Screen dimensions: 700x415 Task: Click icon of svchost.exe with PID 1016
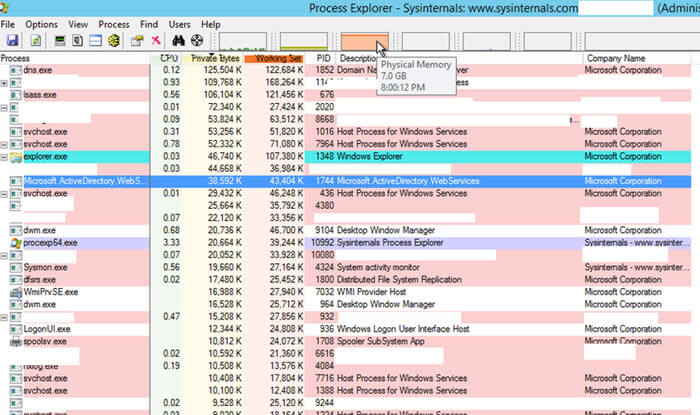pyautogui.click(x=16, y=132)
